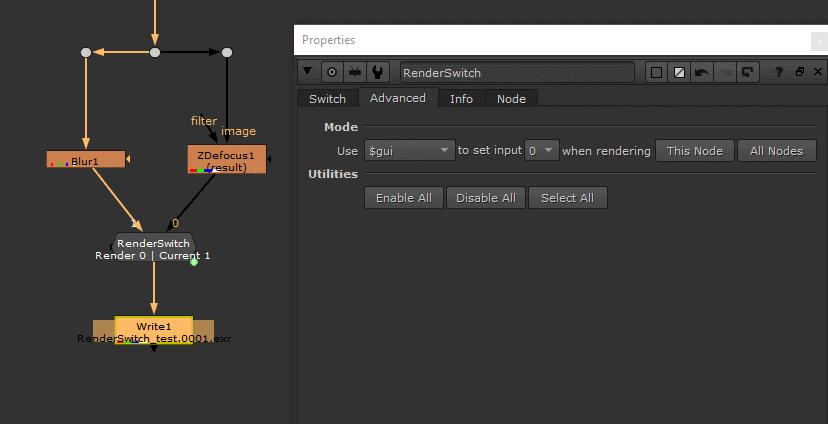Image resolution: width=828 pixels, height=424 pixels.
Task: Click the dot node above ZDefocus1
Action: pos(227,52)
